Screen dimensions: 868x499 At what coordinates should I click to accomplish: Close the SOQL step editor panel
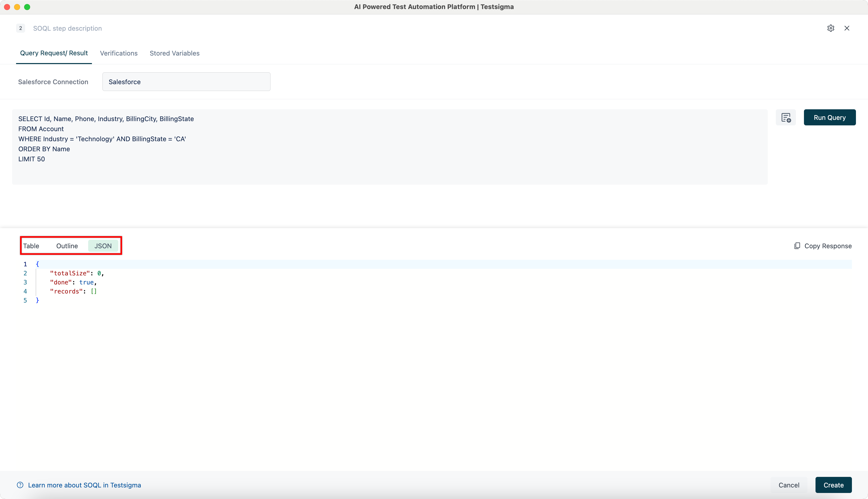[847, 28]
